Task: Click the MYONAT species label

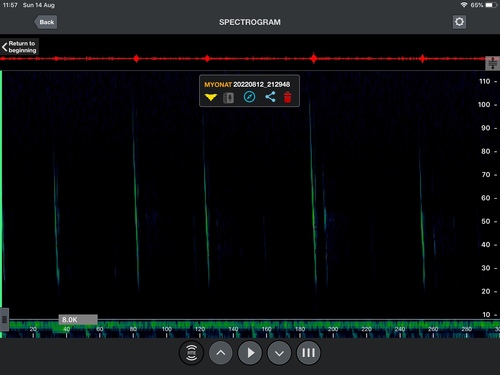Action: [218, 85]
